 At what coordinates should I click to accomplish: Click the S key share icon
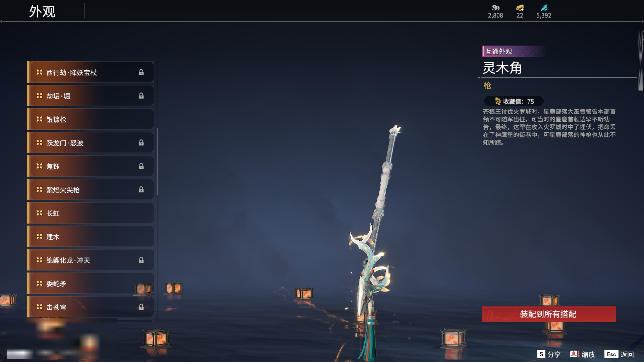(541, 354)
